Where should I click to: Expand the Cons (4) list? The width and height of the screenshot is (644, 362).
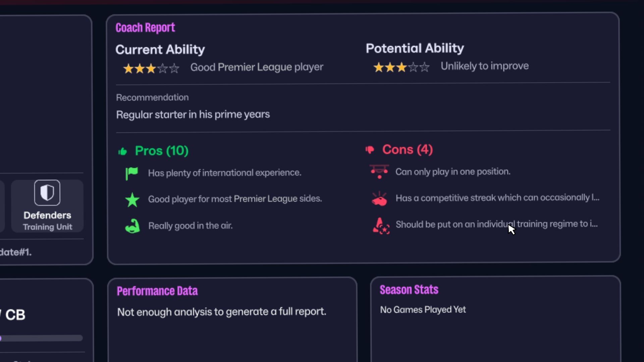pyautogui.click(x=407, y=149)
